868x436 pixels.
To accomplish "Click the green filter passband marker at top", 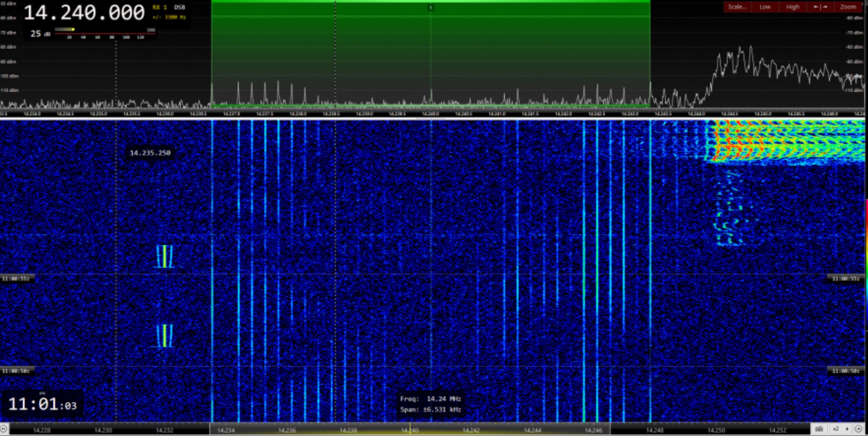I will [x=430, y=7].
